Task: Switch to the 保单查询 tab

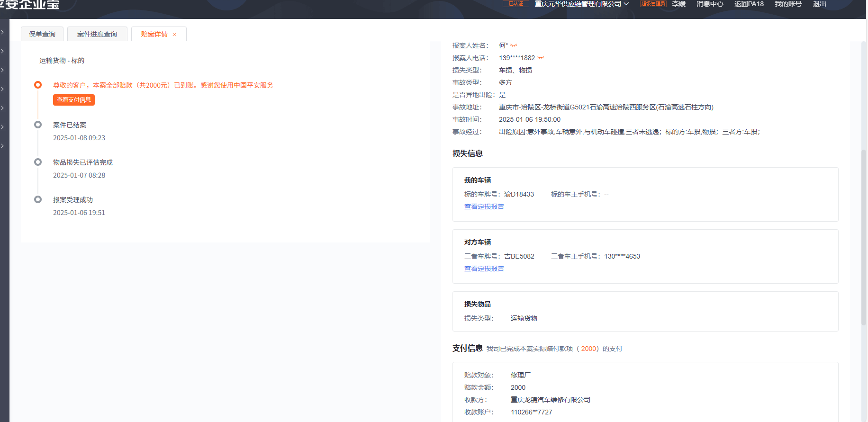Action: [x=42, y=34]
